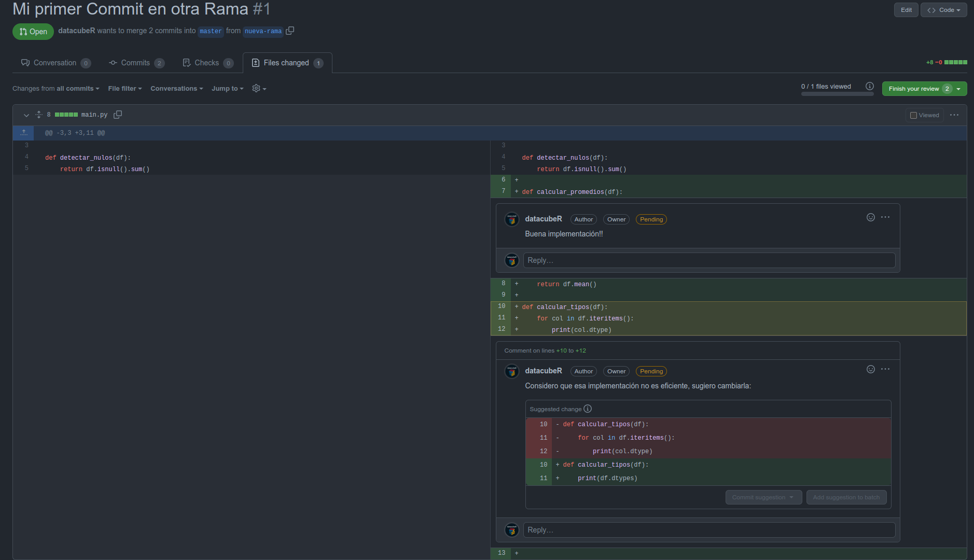This screenshot has width=974, height=560.
Task: Click the files viewed progress bar
Action: point(837,94)
